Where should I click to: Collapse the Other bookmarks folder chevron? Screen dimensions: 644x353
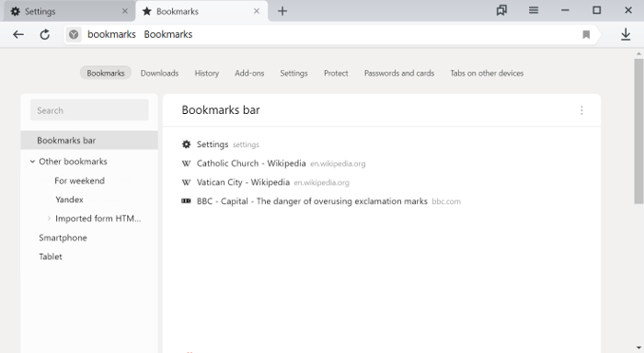coord(32,162)
